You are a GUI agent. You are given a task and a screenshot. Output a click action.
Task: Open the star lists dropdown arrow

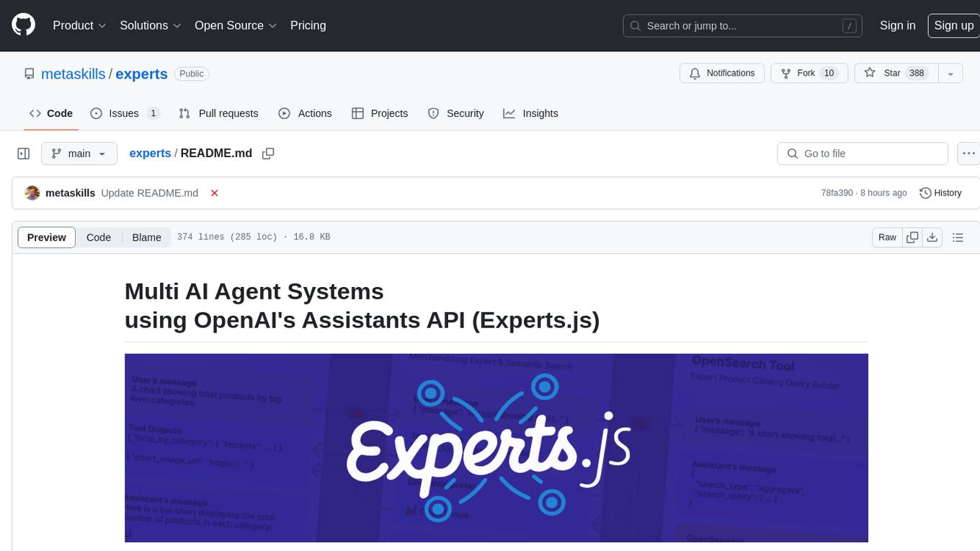click(x=950, y=73)
